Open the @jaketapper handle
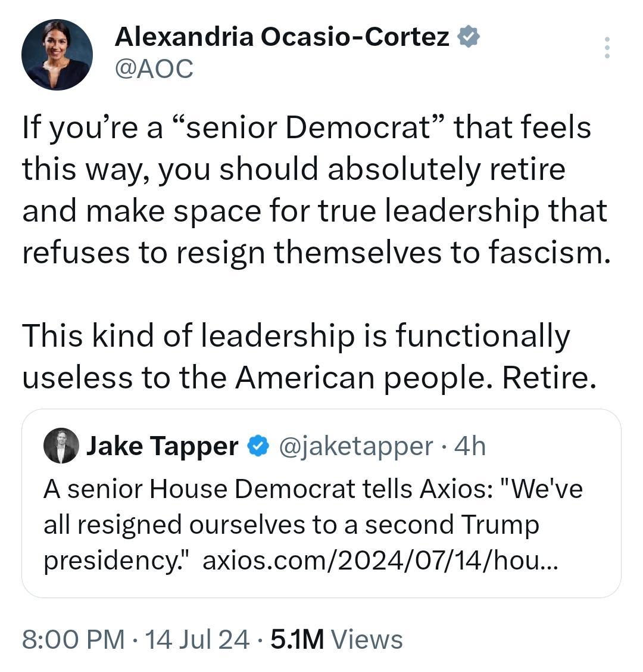643x672 pixels. 356,446
